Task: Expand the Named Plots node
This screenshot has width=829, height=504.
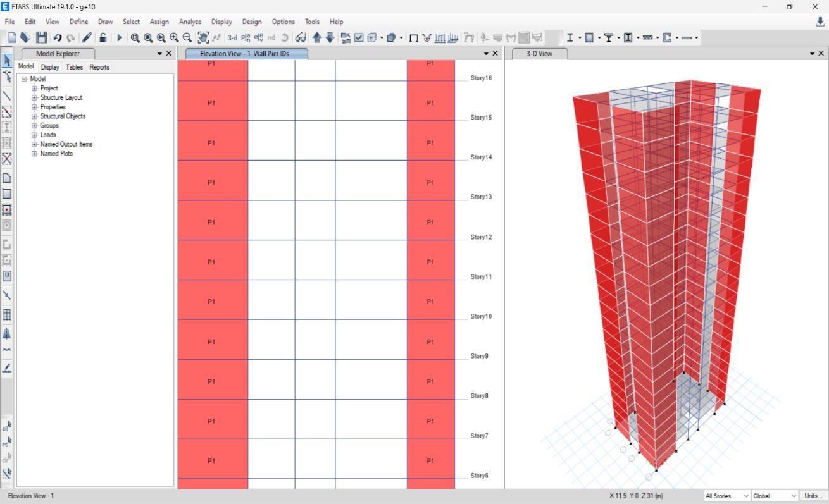Action: pyautogui.click(x=35, y=154)
